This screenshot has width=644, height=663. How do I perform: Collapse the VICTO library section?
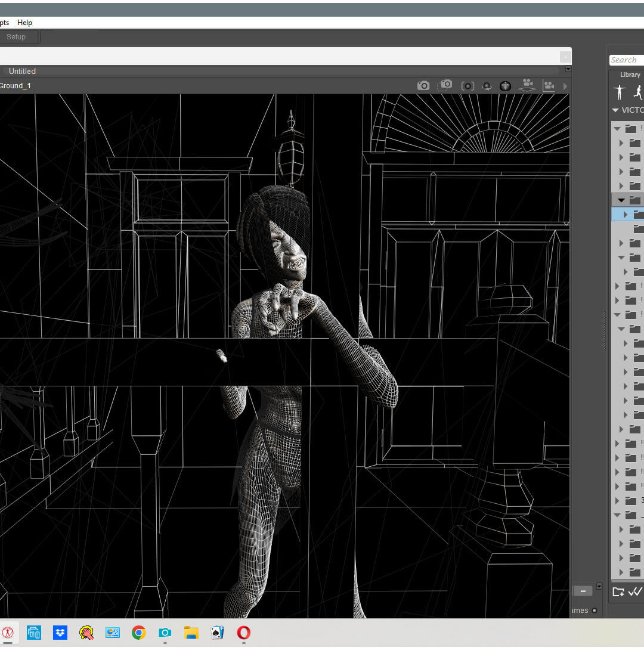click(615, 110)
